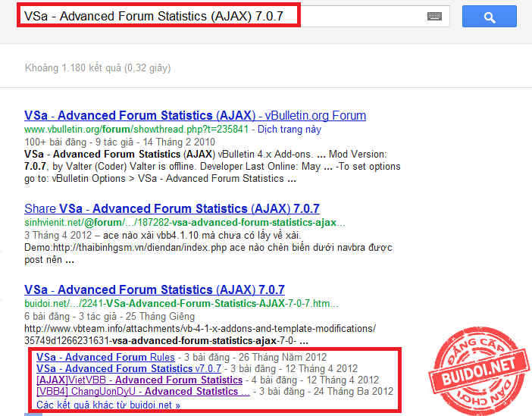
Task: Click the blue magnifier search button
Action: pyautogui.click(x=489, y=16)
